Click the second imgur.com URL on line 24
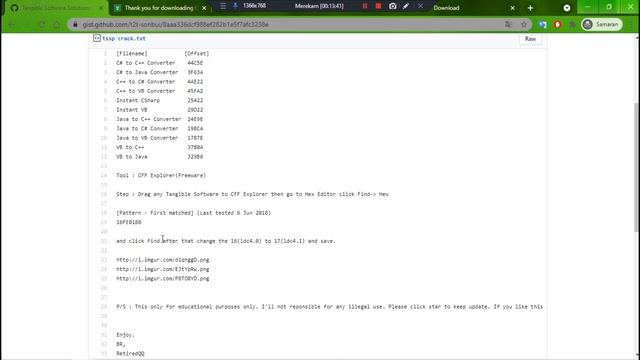Screen dimensions: 640x360 click(x=162, y=269)
